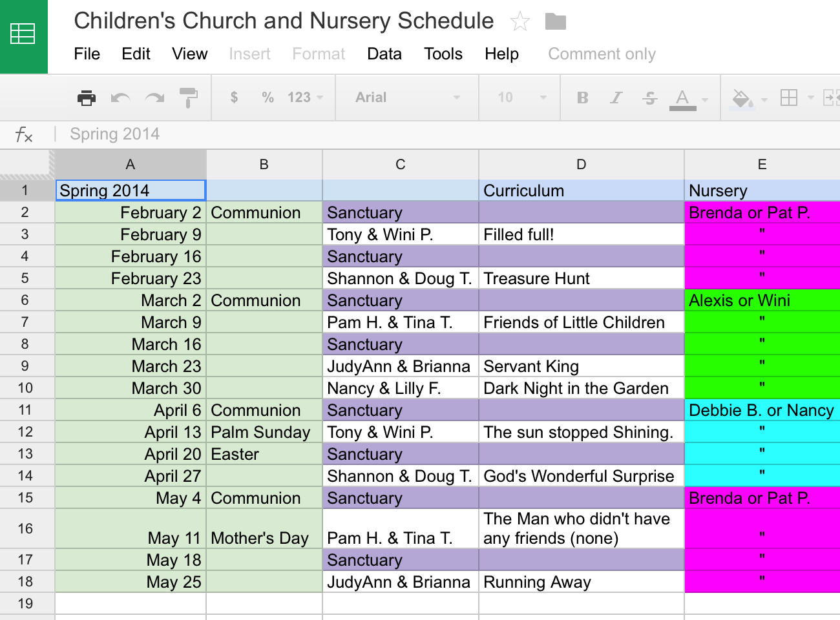Image resolution: width=840 pixels, height=620 pixels.
Task: Select cell Spring 2014
Action: [131, 191]
